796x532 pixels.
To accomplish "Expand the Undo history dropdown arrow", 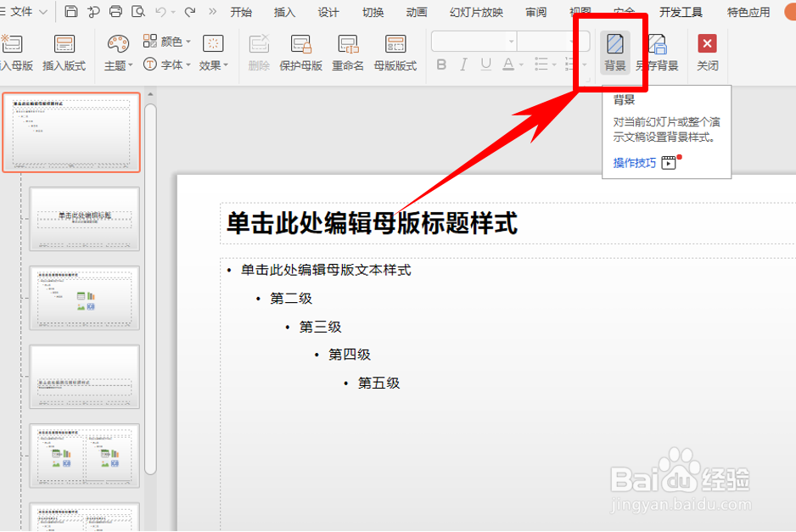I will pos(173,12).
